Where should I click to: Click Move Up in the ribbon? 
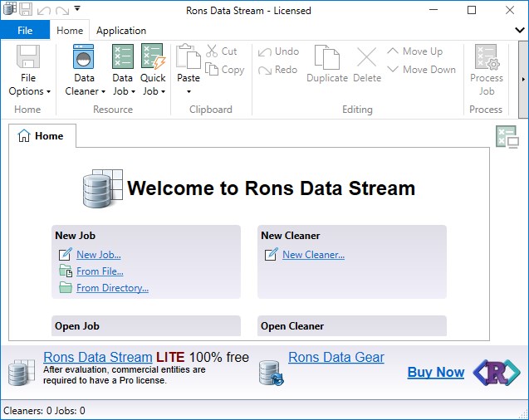pos(414,51)
